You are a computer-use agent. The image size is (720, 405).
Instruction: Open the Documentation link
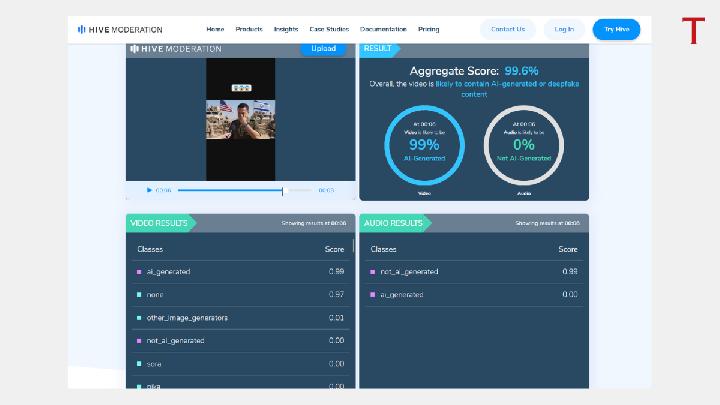coord(383,30)
